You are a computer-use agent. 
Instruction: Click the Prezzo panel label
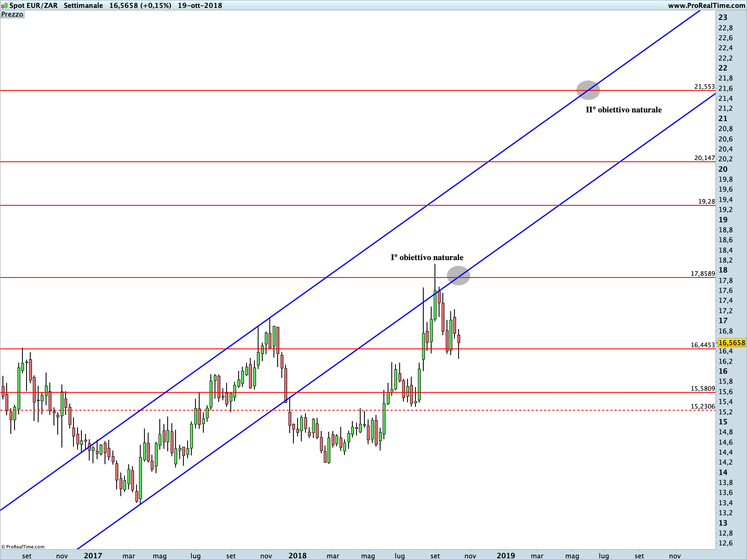[12, 15]
